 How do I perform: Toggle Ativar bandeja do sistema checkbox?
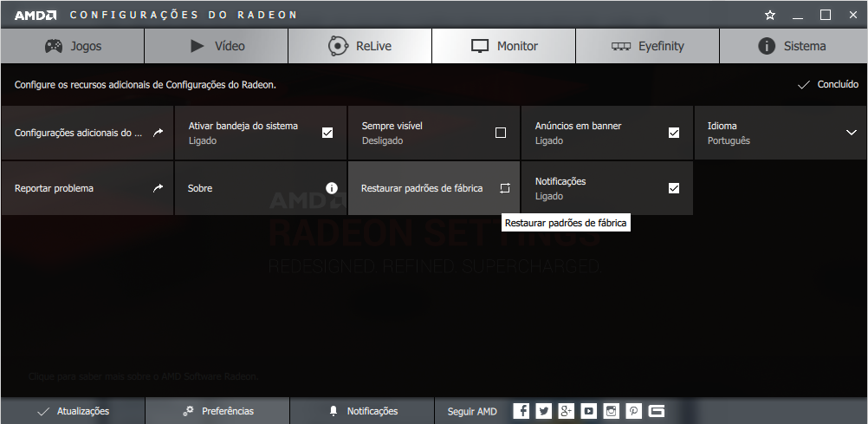coord(327,133)
